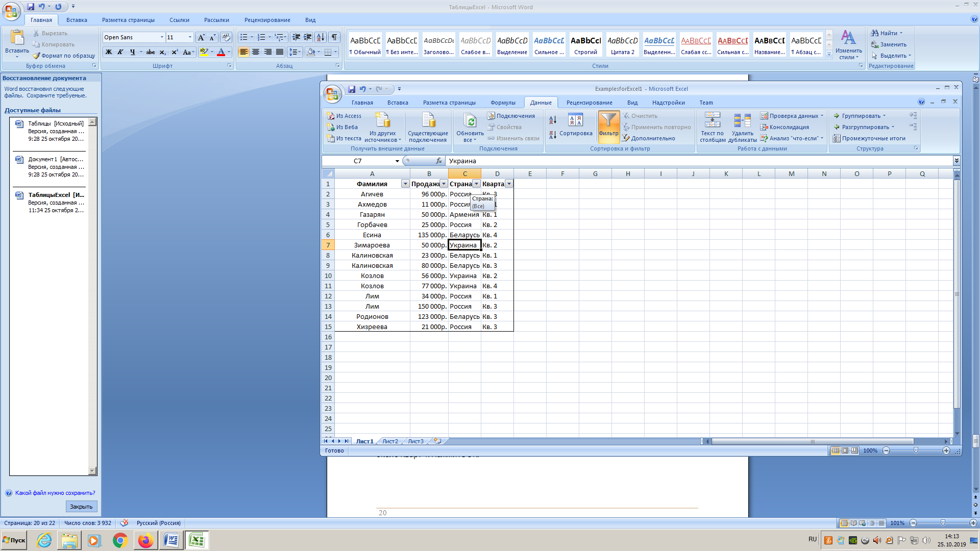Screen dimensions: 980x551
Task: Open the Страна column filter dropdown
Action: coord(476,184)
